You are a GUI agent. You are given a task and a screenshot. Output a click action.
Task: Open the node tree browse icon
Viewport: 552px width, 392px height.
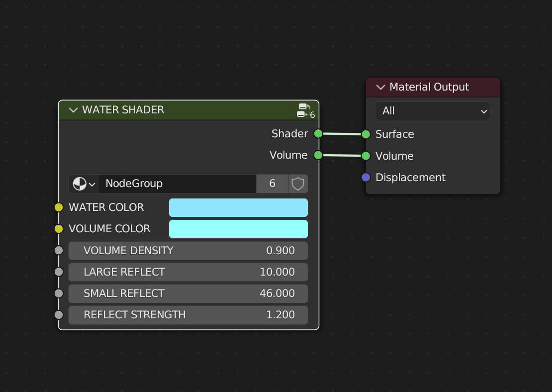point(84,184)
